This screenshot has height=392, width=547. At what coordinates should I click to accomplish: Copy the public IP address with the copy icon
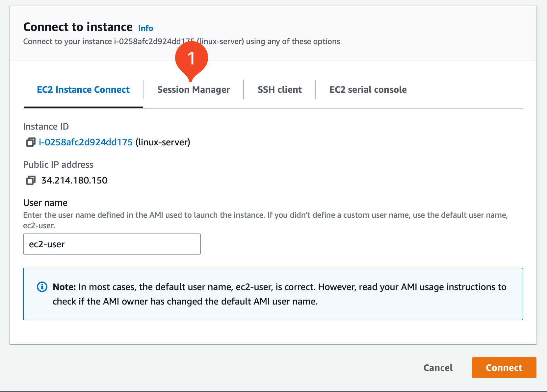30,180
